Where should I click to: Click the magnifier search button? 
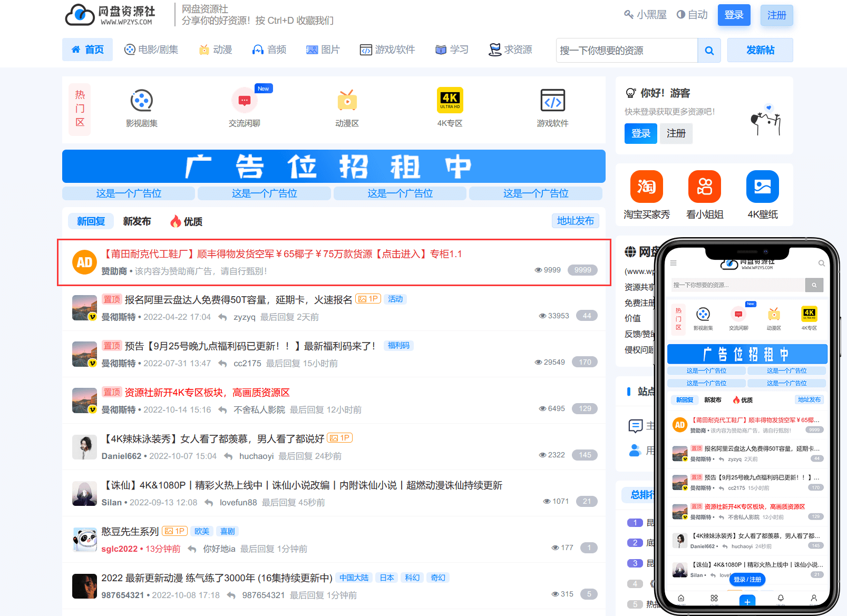tap(709, 51)
